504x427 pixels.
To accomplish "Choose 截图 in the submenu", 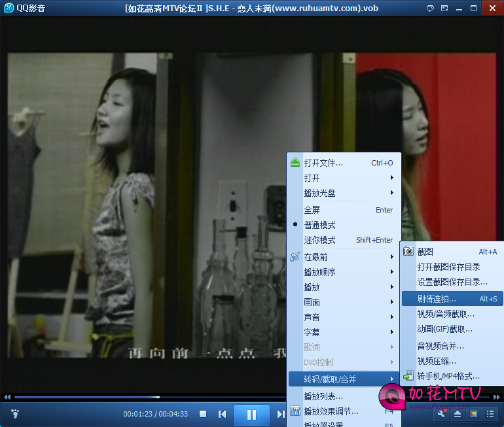I will click(x=452, y=252).
